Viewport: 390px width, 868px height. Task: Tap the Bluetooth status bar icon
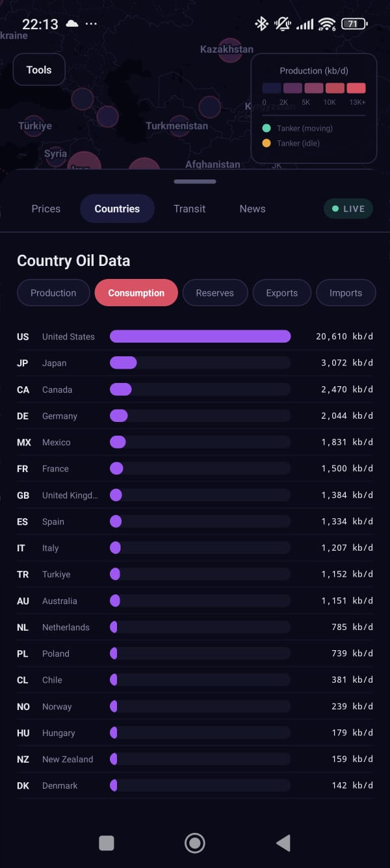(x=261, y=24)
